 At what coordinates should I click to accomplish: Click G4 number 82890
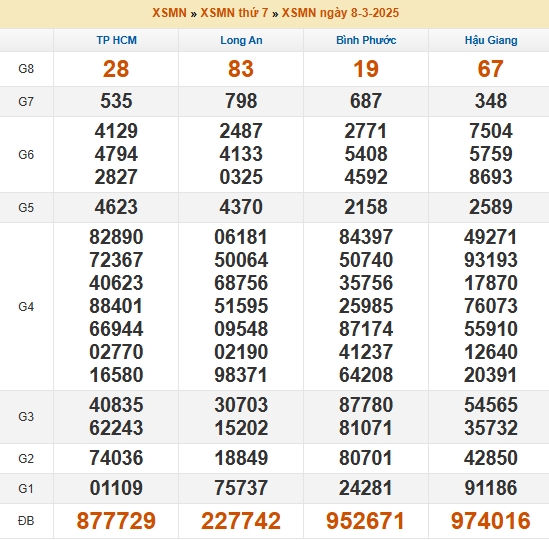coord(116,237)
